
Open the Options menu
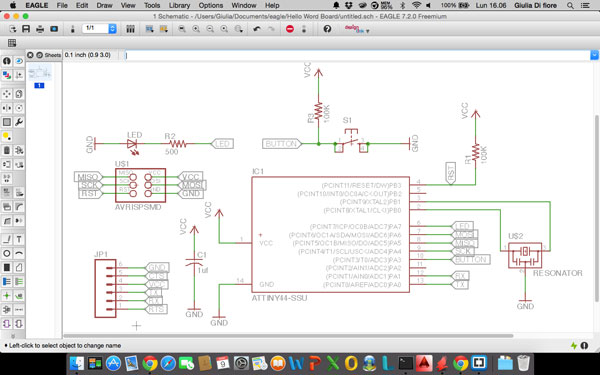point(210,5)
